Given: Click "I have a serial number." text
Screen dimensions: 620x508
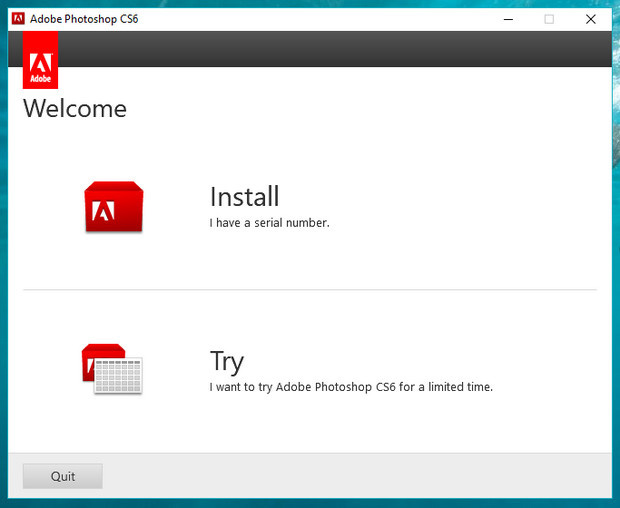Looking at the screenshot, I should coord(269,223).
